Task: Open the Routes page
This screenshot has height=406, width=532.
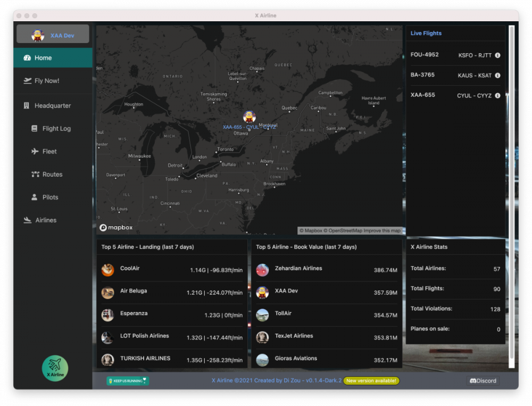Action: pos(52,175)
